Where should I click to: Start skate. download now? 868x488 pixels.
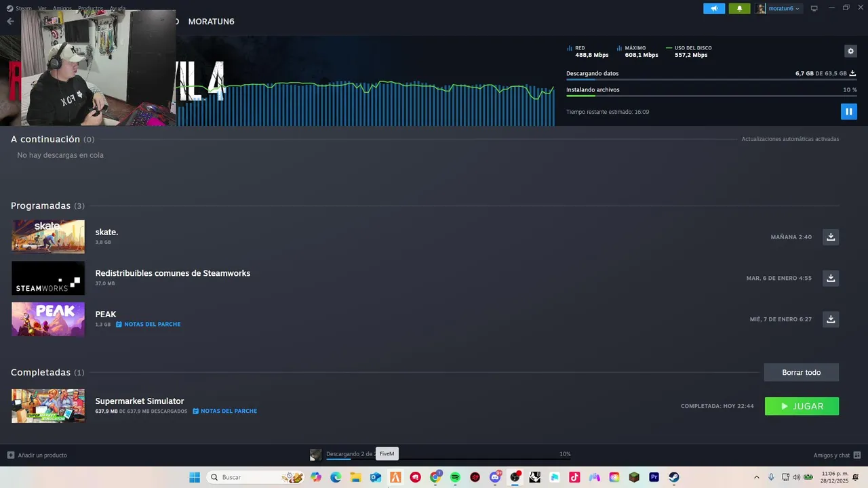point(831,237)
